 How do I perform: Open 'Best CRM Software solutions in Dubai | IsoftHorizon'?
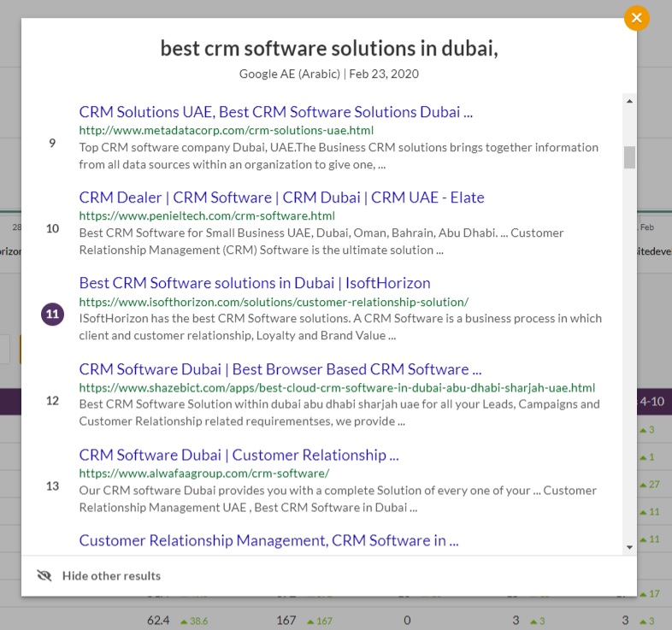point(254,283)
